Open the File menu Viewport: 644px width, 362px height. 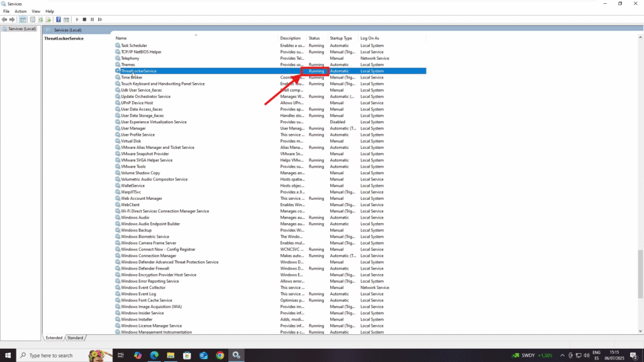6,11
